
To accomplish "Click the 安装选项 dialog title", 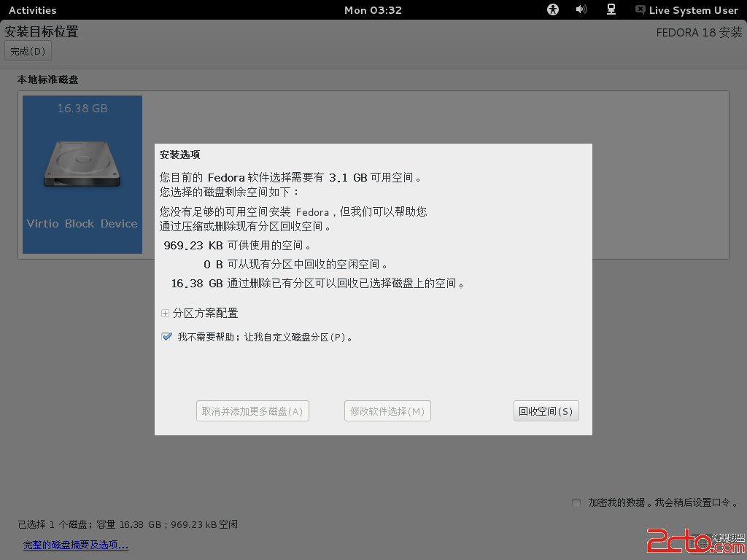I will 179,155.
